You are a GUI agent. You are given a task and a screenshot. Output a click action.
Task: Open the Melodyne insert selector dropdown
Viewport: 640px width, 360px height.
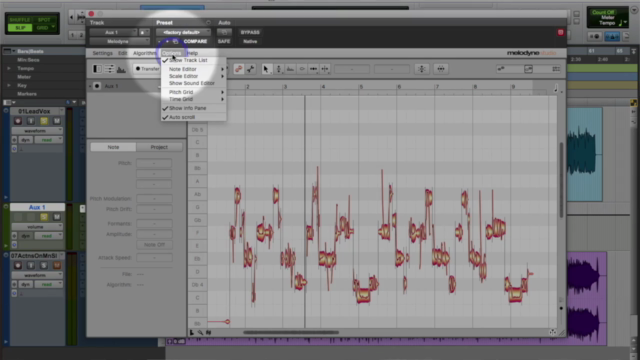click(x=119, y=41)
